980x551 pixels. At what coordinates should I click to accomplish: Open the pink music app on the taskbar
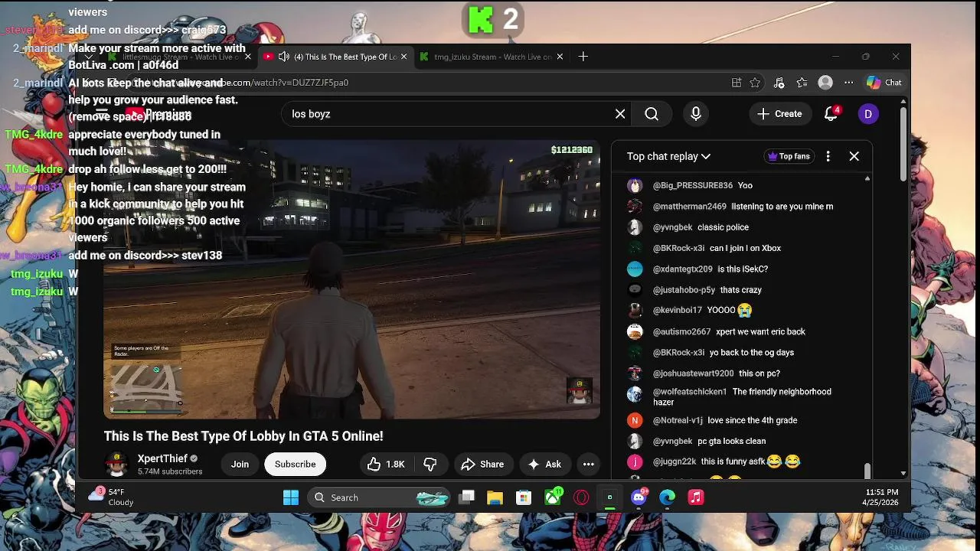tap(696, 497)
